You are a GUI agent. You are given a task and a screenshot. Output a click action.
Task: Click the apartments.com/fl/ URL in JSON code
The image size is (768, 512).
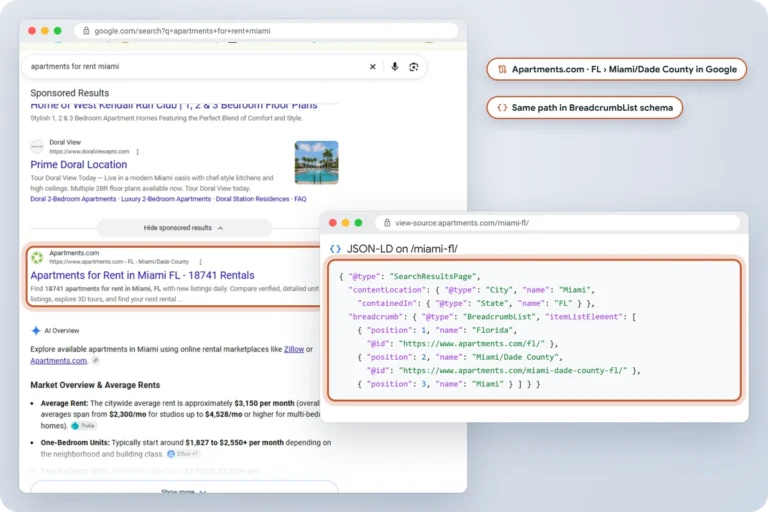point(472,344)
